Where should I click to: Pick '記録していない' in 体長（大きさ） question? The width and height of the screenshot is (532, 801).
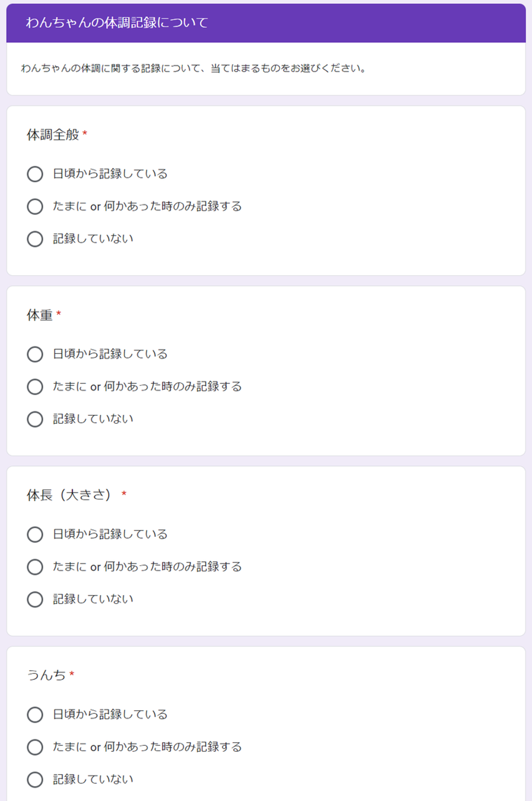[x=35, y=600]
